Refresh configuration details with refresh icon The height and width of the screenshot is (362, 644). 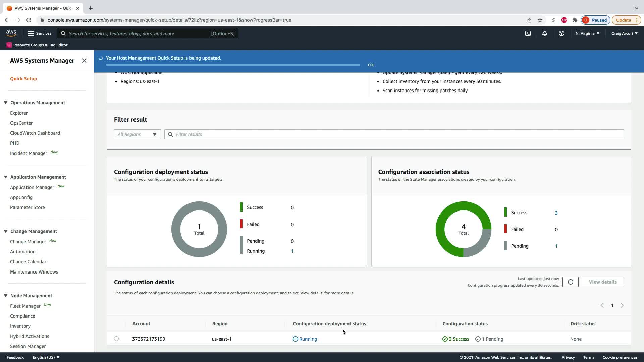(x=570, y=282)
